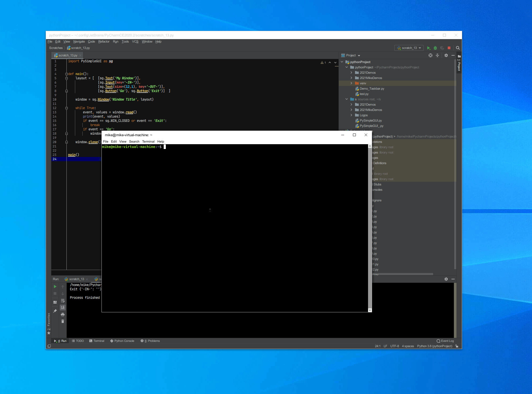Toggle scroll to end in Run console

(63, 308)
